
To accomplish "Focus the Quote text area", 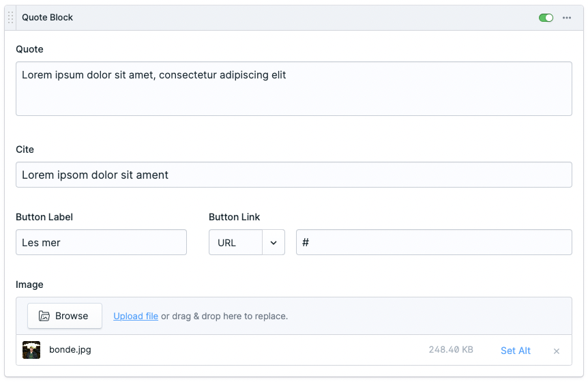I will click(293, 89).
